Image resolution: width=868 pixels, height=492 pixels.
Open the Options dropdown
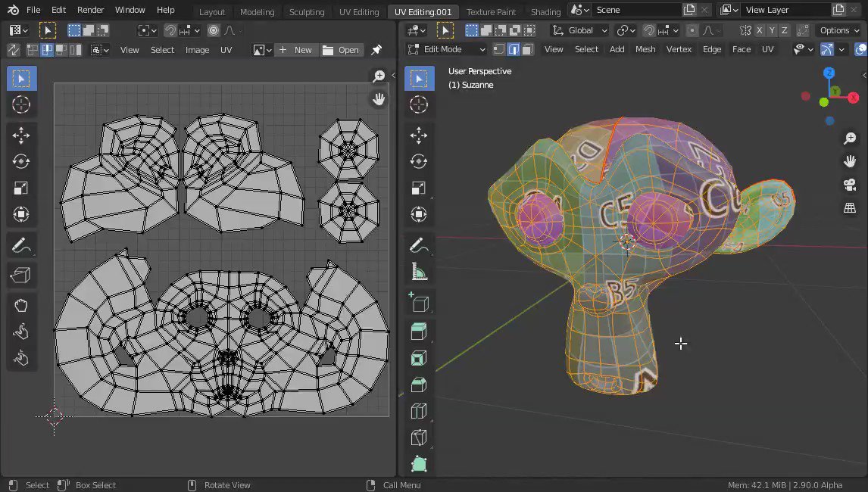(839, 30)
